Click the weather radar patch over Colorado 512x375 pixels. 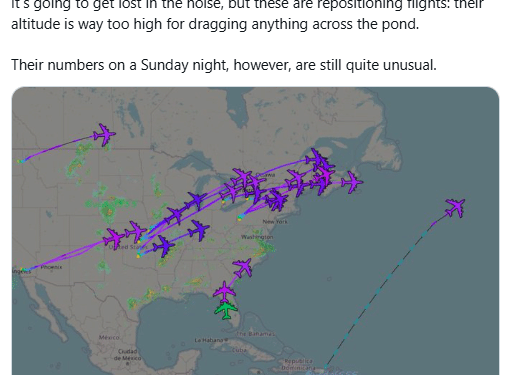[x=109, y=208]
